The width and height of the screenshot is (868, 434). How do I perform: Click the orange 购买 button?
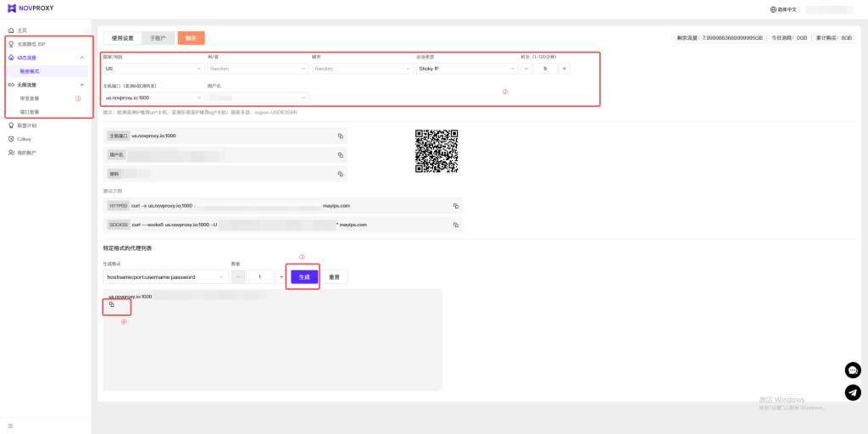191,38
